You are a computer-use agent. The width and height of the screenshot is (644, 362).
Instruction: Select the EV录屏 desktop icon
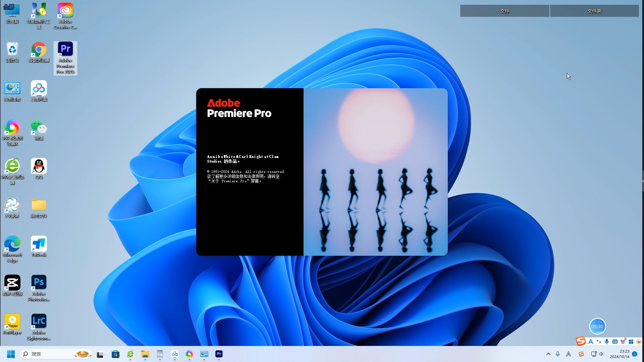pos(12,208)
